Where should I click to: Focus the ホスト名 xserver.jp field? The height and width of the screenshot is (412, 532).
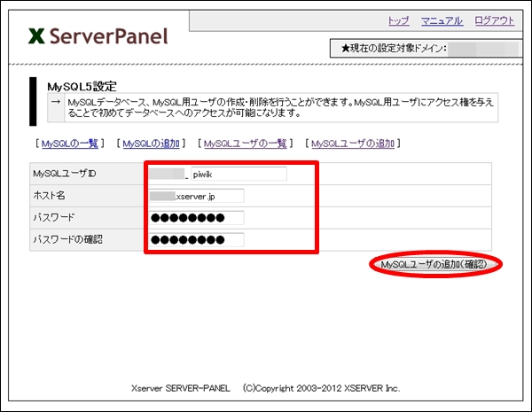pos(197,196)
